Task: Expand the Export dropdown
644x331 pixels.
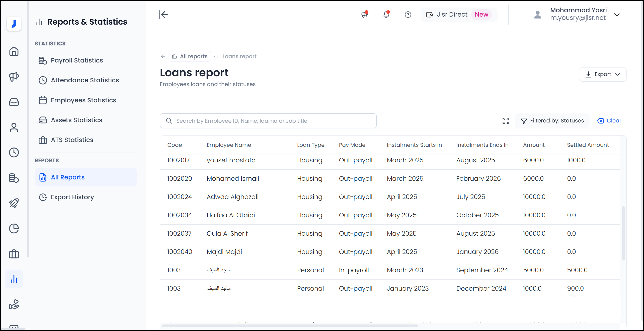Action: 602,74
